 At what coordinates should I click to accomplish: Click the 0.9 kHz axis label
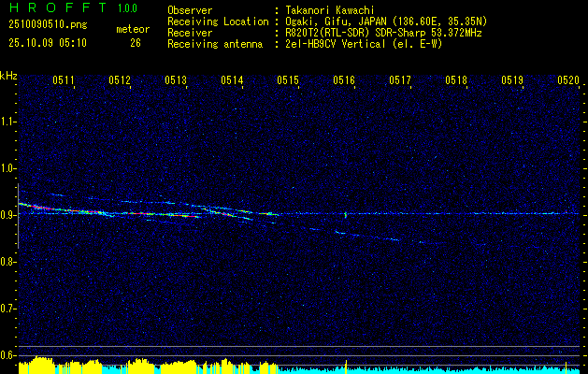click(8, 215)
